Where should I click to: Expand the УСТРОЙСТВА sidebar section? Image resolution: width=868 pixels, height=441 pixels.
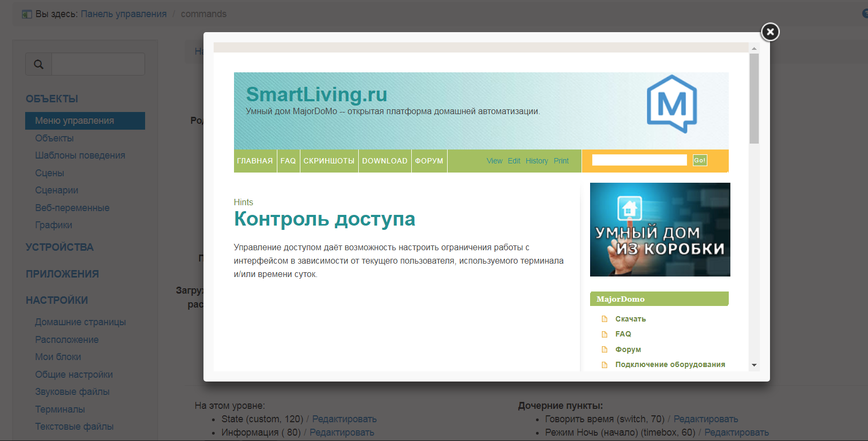click(59, 247)
